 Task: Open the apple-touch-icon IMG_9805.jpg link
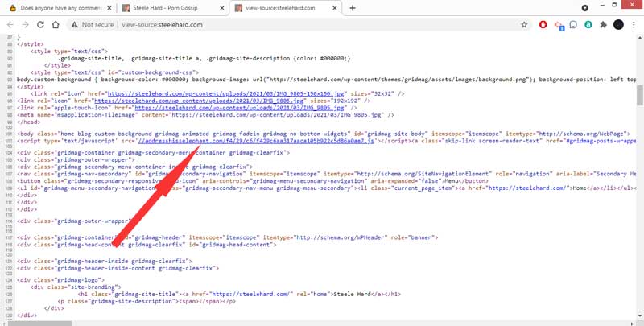239,108
